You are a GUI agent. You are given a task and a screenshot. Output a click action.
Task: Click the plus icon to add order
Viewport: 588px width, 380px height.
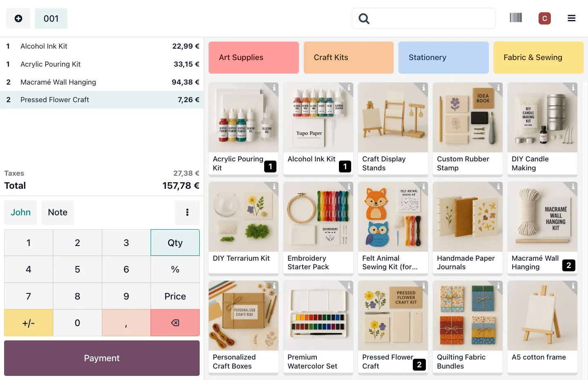coord(18,18)
